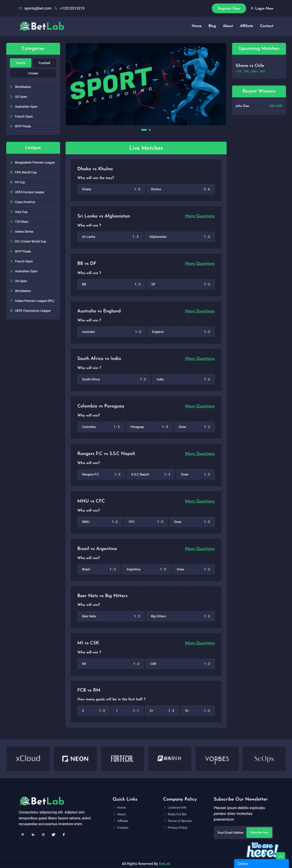Viewport: 292px width, 868px height.
Task: Open the LinkedIn social icon in footer
Action: [33, 834]
